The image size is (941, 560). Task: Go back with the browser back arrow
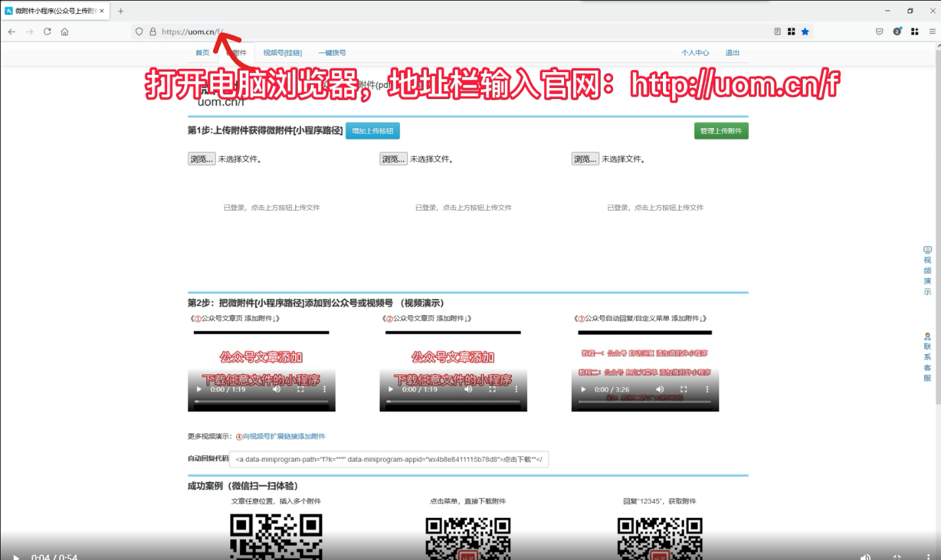12,31
